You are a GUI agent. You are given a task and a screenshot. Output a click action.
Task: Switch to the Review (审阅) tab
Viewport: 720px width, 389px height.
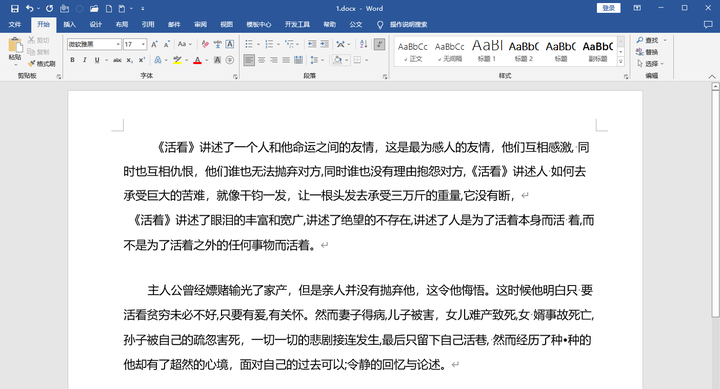coord(200,24)
